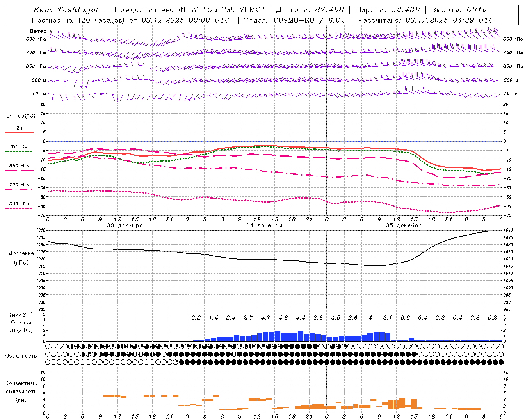Click the forecast line Прогноз на 120 часа(ов)

coord(79,20)
